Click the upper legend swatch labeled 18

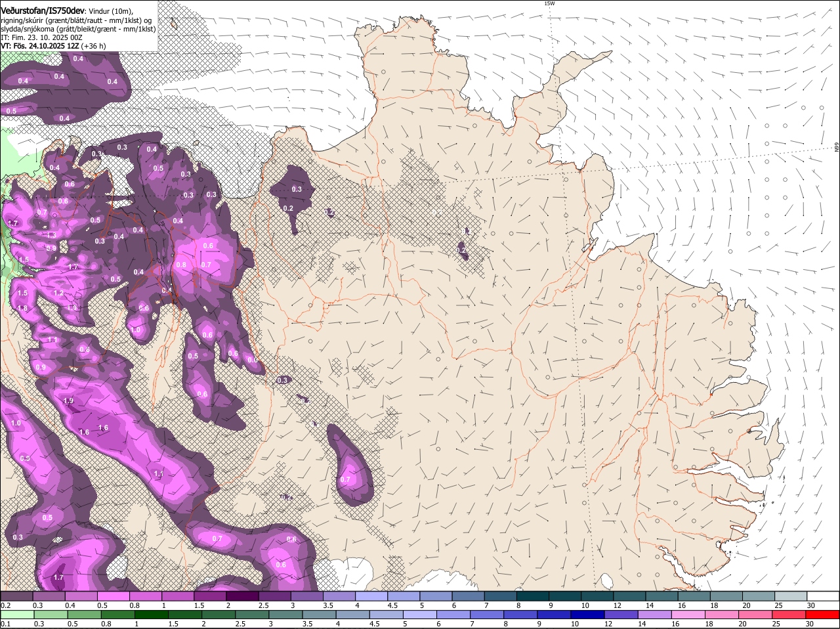(x=726, y=596)
